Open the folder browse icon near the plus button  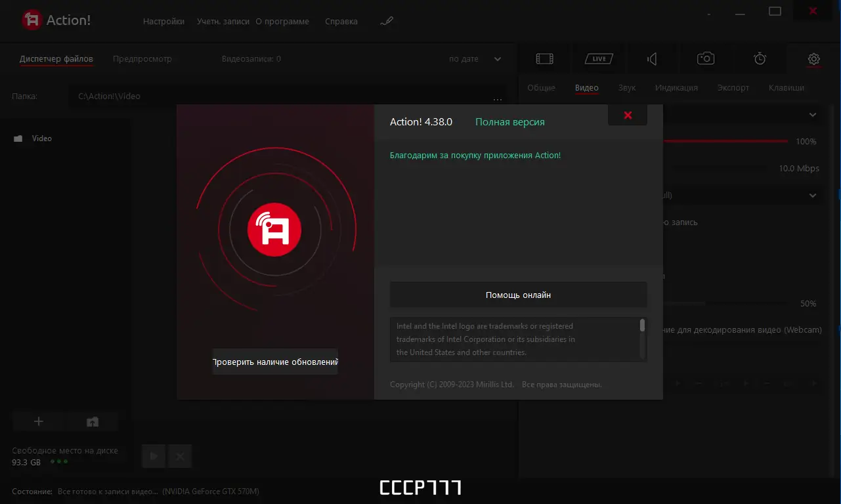pyautogui.click(x=92, y=421)
